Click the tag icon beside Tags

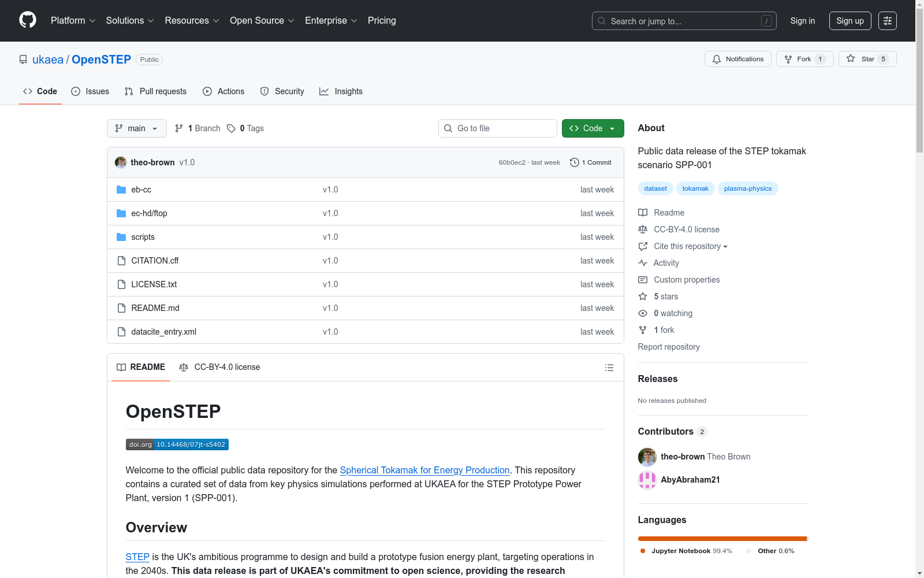[x=231, y=128]
